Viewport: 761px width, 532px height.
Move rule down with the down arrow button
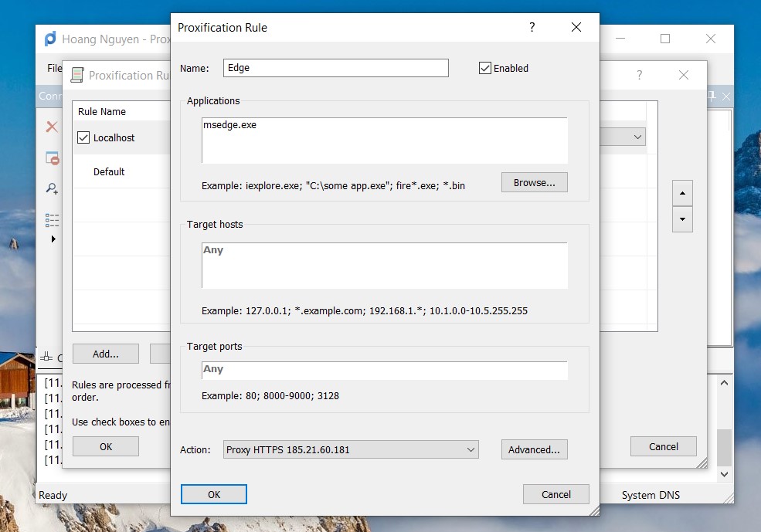click(682, 219)
